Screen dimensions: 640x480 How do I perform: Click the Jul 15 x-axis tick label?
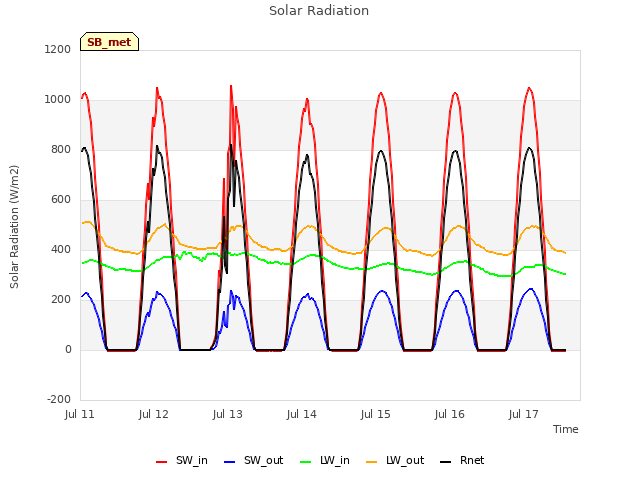pos(376,414)
